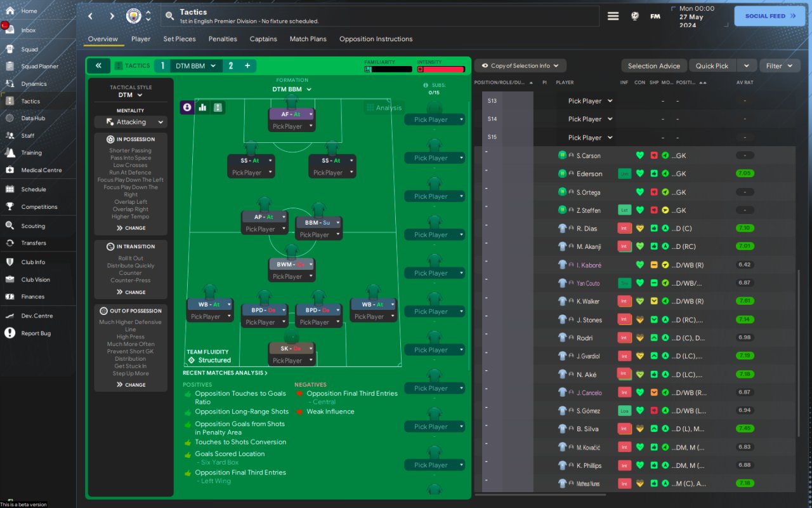Toggle the bar chart view on the pitch

pyautogui.click(x=203, y=107)
